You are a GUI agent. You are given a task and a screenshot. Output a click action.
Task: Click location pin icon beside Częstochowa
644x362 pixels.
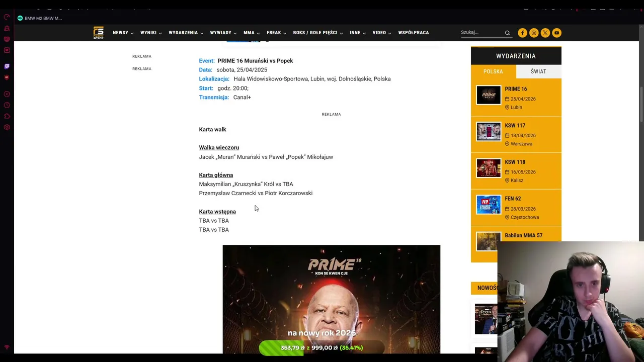(507, 217)
